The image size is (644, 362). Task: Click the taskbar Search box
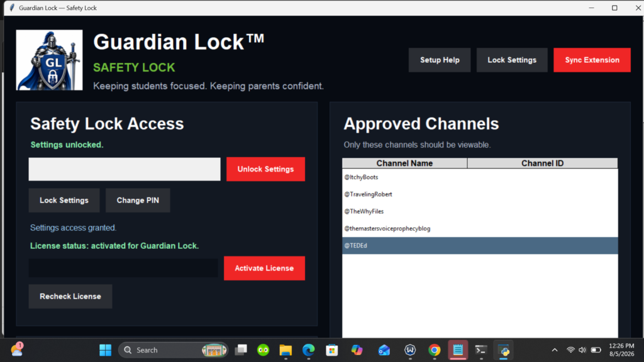pyautogui.click(x=173, y=350)
